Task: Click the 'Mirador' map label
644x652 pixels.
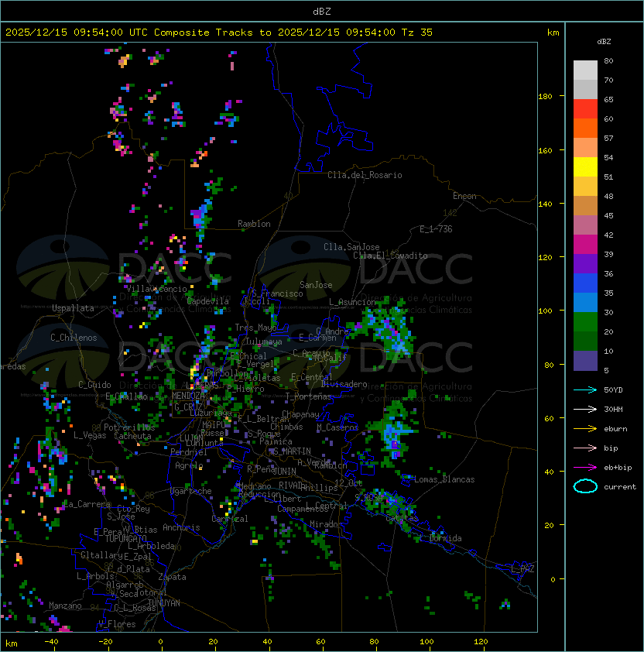Action: point(326,524)
